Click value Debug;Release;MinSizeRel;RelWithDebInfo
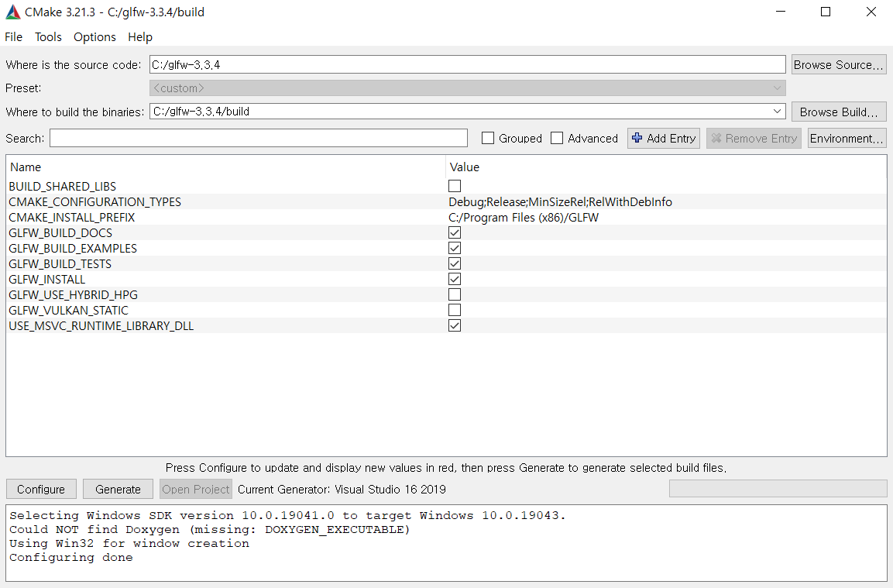Screen dimensions: 893x588 (561, 201)
